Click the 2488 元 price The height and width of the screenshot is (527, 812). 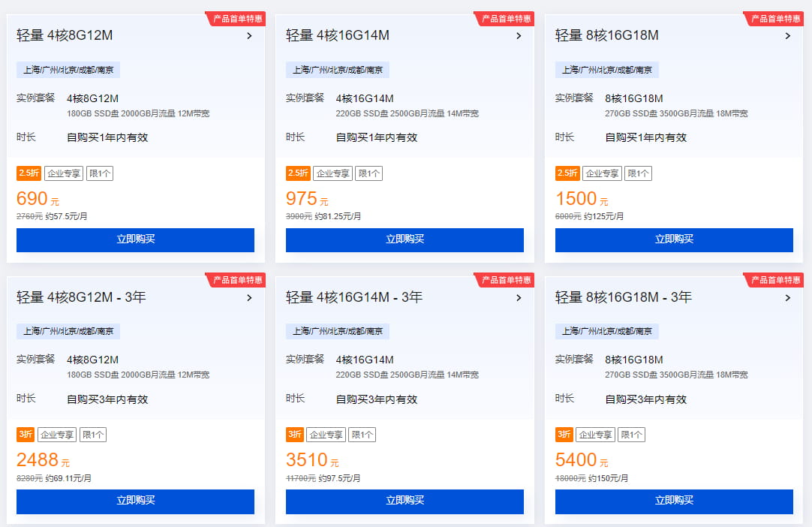(x=43, y=459)
